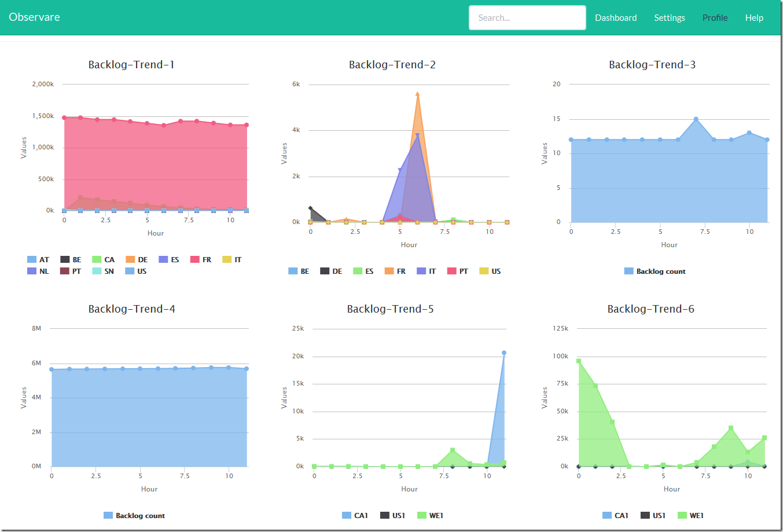Image resolution: width=783 pixels, height=532 pixels.
Task: Open the Settings nav link
Action: (x=670, y=18)
